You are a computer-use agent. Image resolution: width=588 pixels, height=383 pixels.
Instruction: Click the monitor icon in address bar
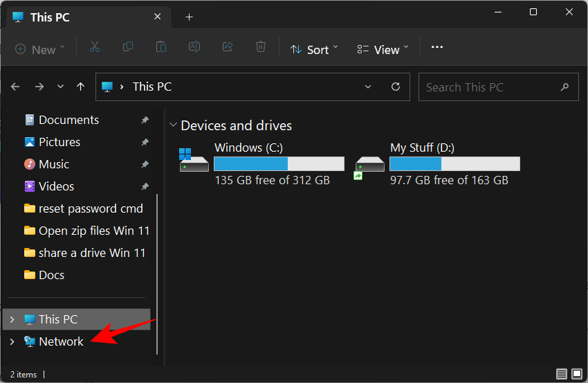click(x=107, y=87)
